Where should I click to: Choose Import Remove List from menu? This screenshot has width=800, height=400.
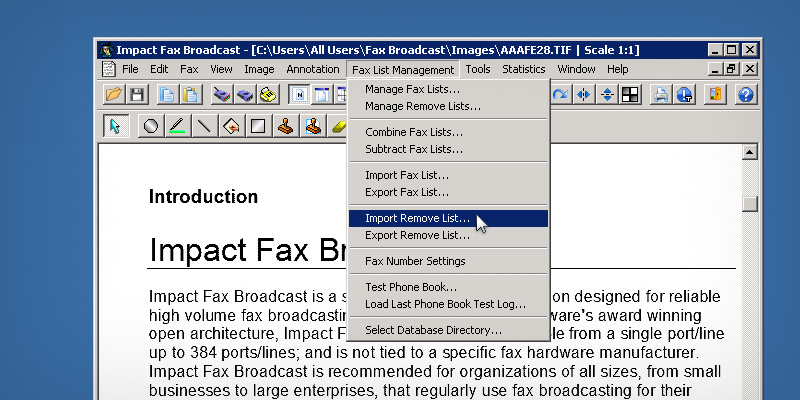[417, 218]
